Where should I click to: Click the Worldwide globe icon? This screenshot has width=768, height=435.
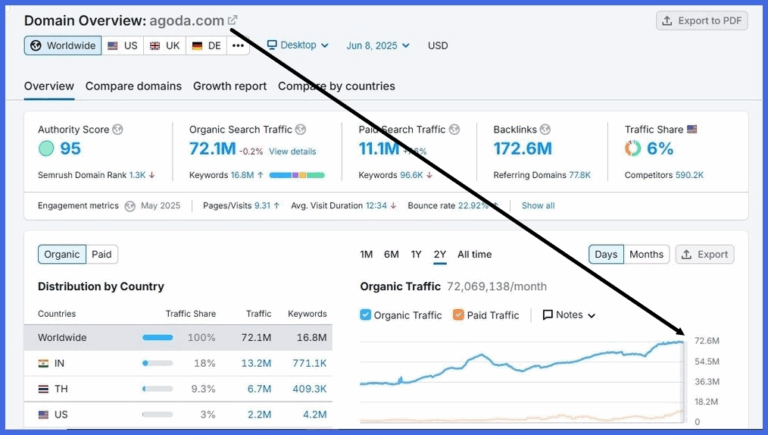point(36,46)
